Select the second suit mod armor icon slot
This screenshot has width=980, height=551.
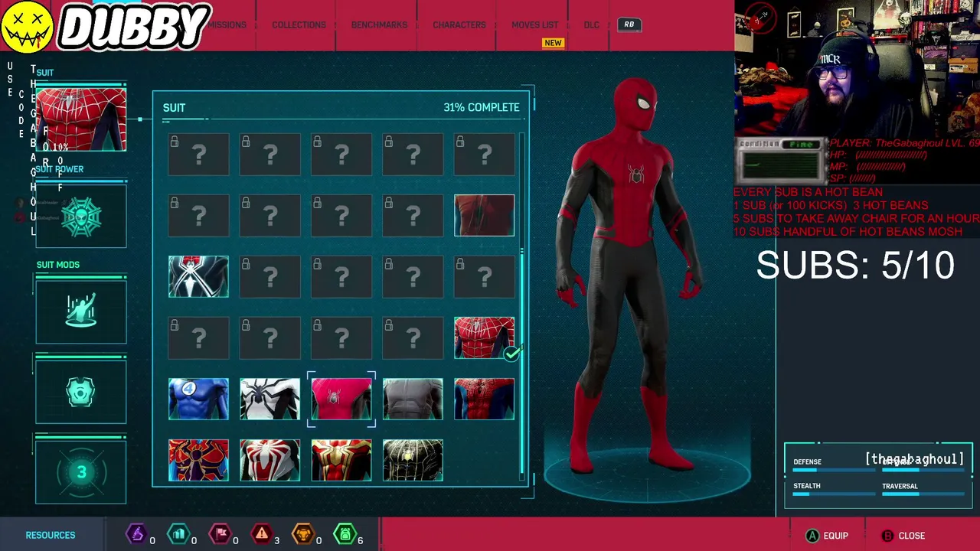click(x=81, y=392)
